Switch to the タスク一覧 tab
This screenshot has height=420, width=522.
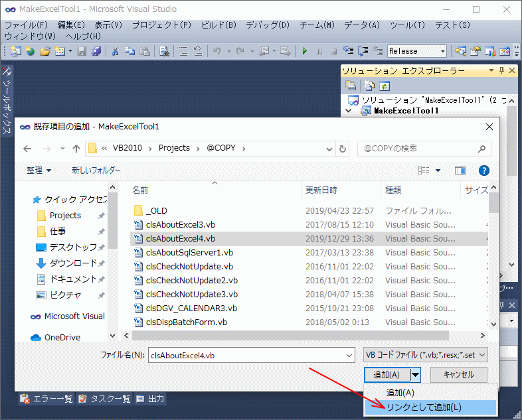point(104,399)
